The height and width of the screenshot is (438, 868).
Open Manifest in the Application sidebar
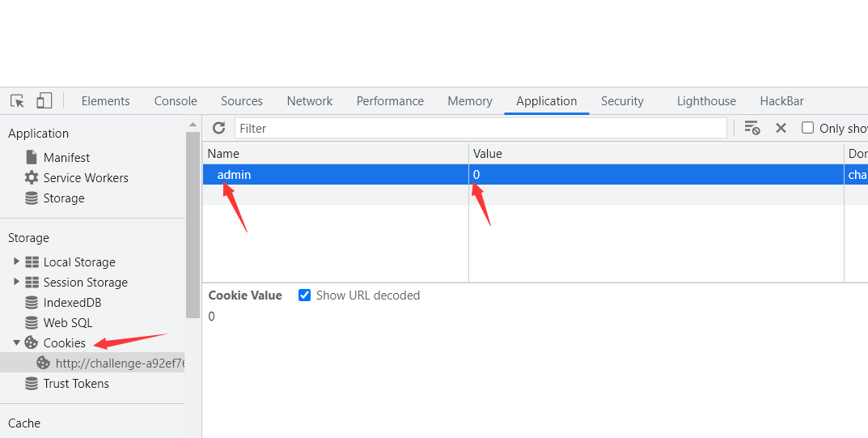pyautogui.click(x=66, y=158)
